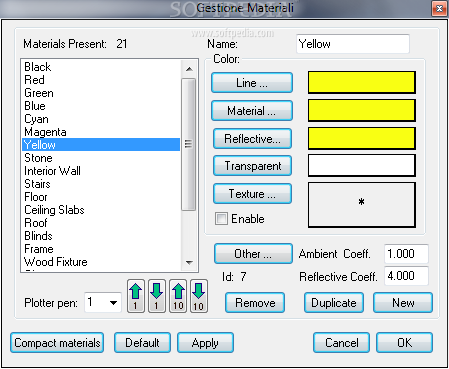Open the Material color picker button
The width and height of the screenshot is (449, 369).
252,111
